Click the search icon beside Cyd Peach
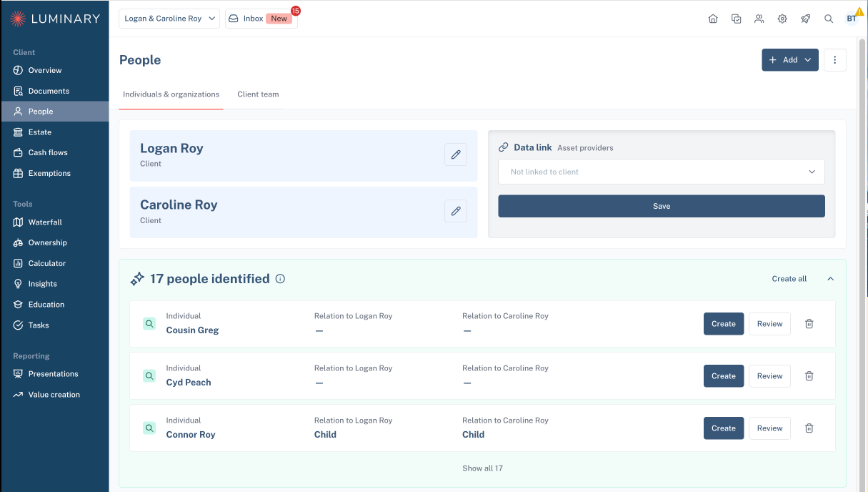The image size is (868, 492). point(149,376)
